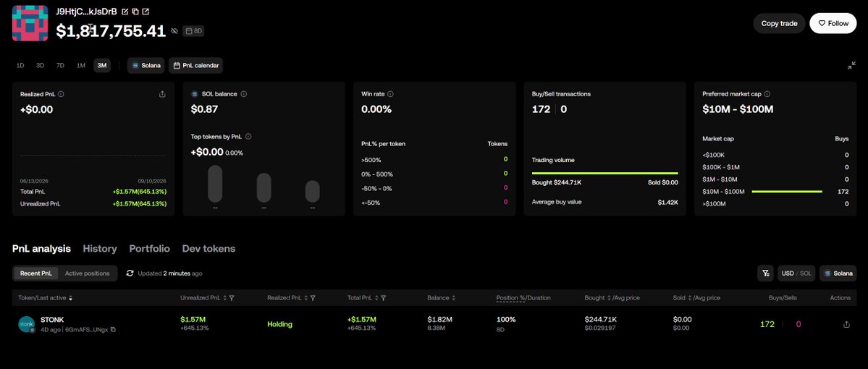Show Realized PnL info tooltip icon
Screen dimensions: 868x369
61,94
